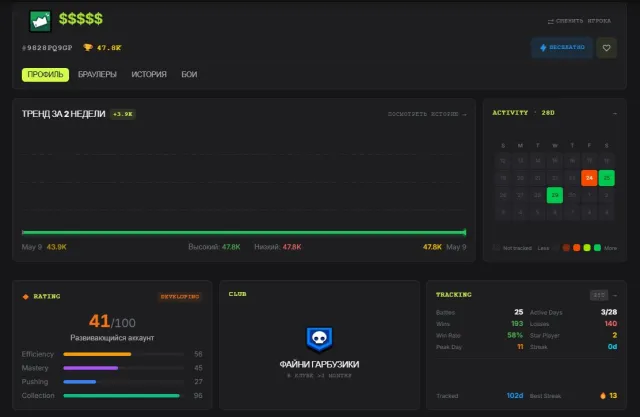Expand the Tracking panel arrow

coord(615,295)
